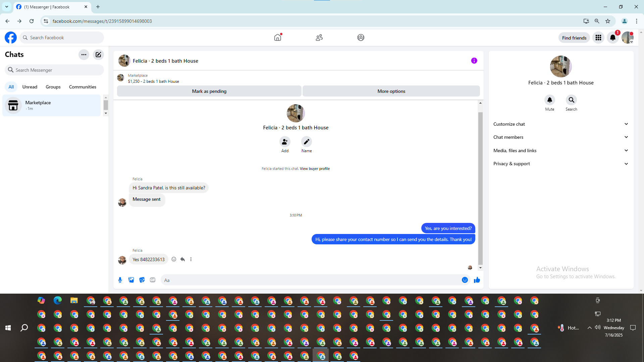Open the Windows notification center

click(x=633, y=328)
